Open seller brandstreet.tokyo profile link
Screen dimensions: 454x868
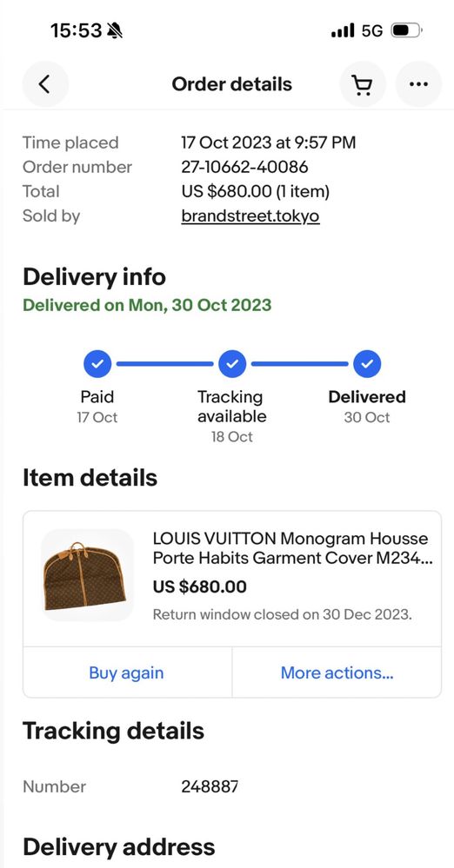[x=250, y=215]
